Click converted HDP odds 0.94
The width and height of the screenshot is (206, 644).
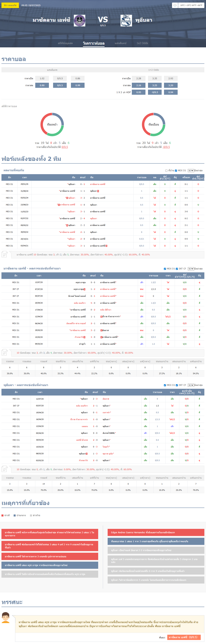coord(171,92)
